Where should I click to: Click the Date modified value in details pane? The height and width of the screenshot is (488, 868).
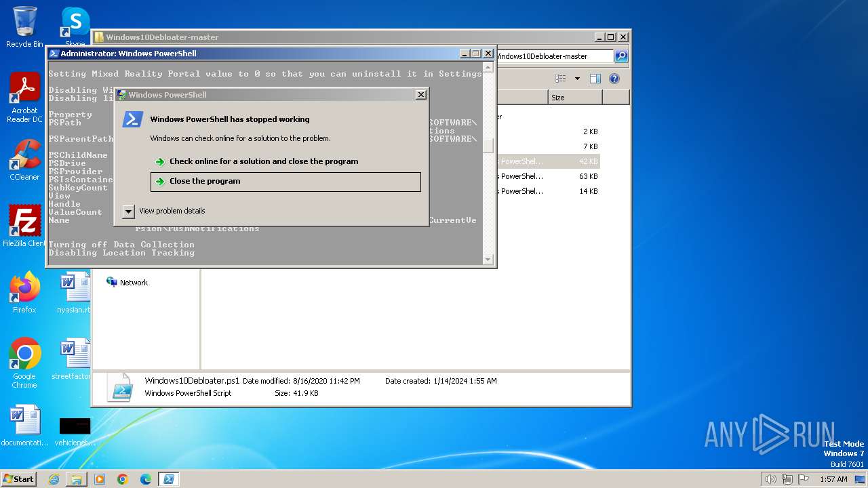[326, 381]
